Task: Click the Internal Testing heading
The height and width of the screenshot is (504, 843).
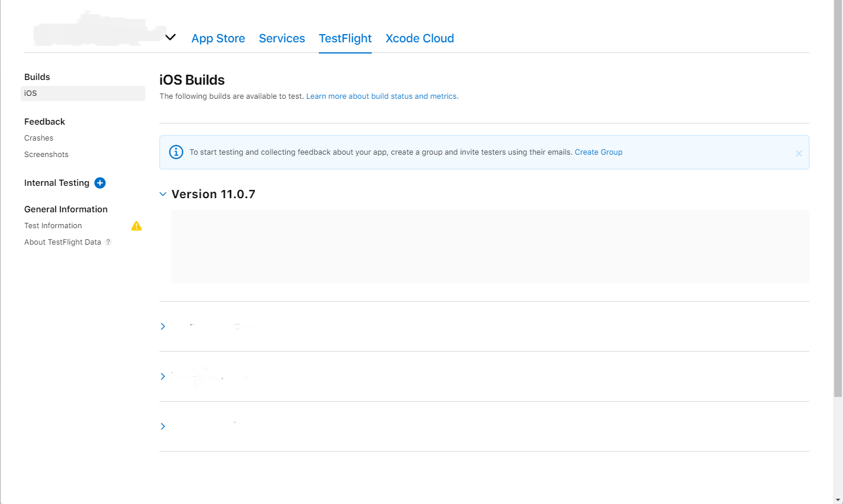Action: coord(56,183)
